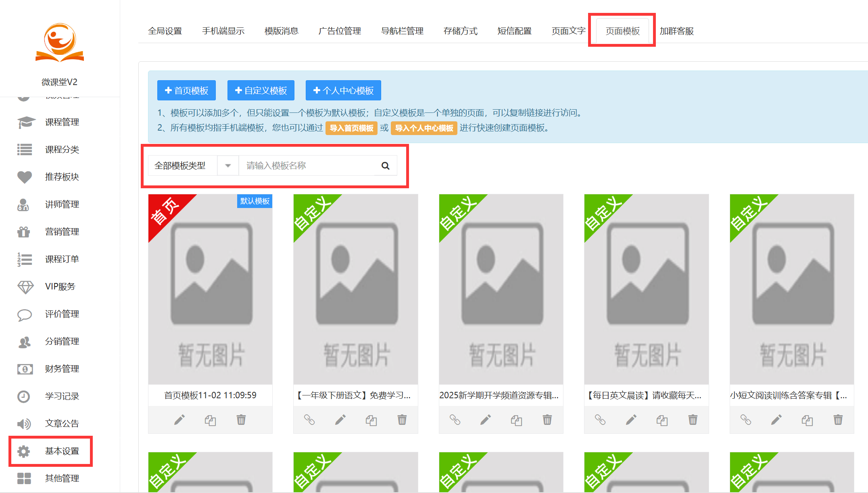
Task: Delete the 首页模板11-02 template via trash icon
Action: click(241, 420)
